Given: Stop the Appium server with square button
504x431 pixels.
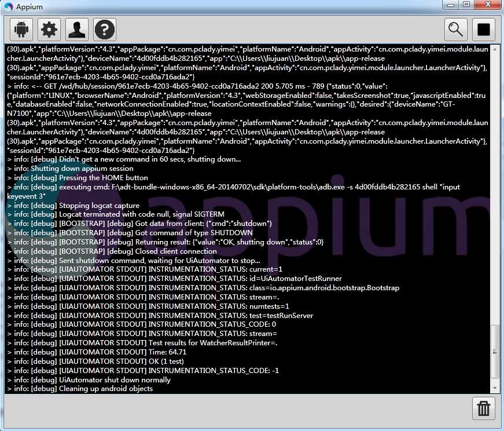Looking at the screenshot, I should click(x=483, y=30).
